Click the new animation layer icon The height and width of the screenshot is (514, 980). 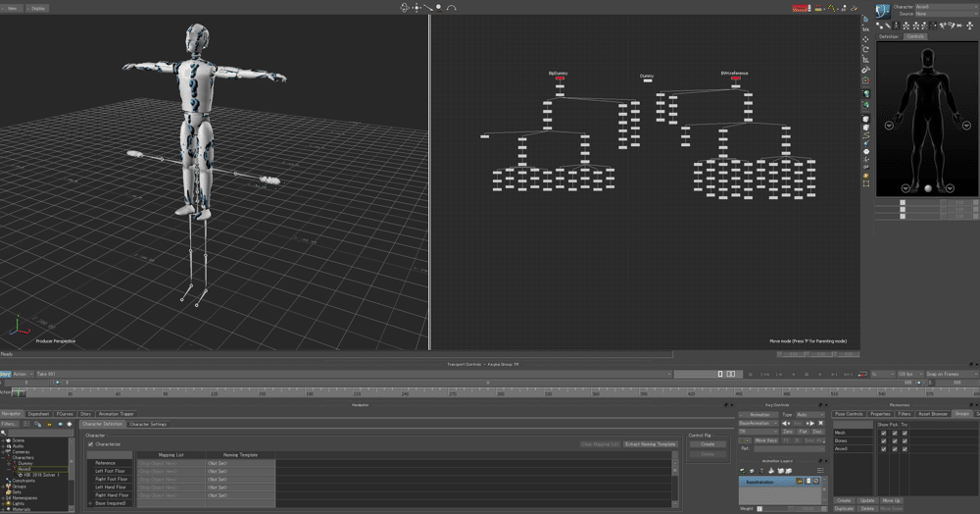click(742, 471)
